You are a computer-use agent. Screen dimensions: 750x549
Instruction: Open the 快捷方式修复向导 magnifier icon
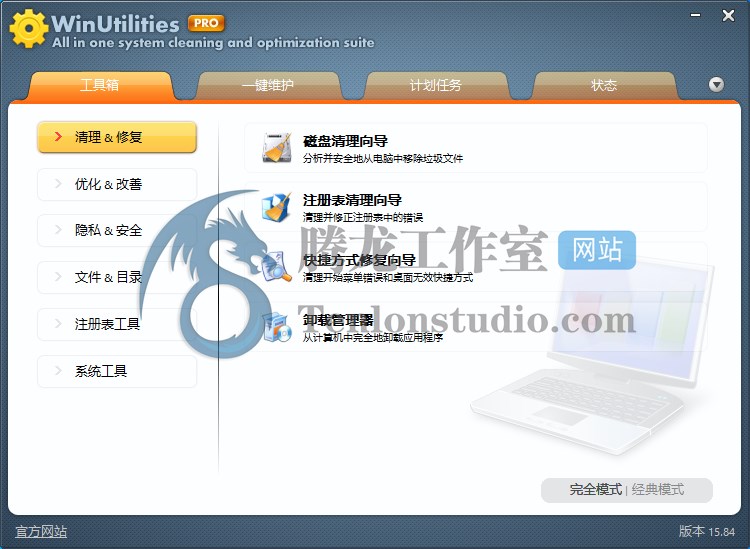pos(277,267)
